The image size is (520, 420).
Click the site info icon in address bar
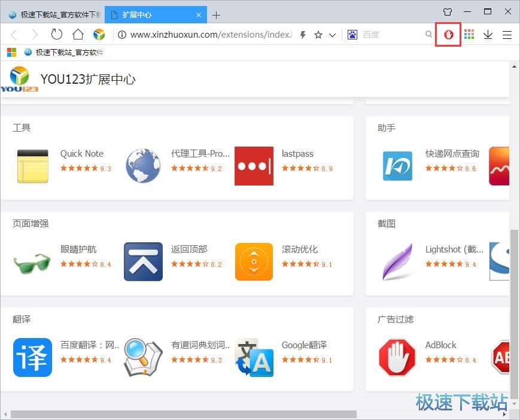pos(121,35)
